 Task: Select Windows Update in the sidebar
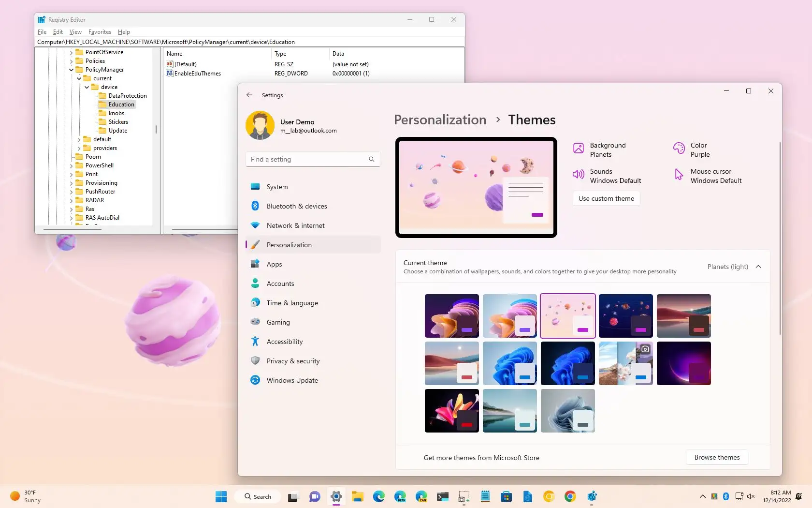pyautogui.click(x=292, y=380)
